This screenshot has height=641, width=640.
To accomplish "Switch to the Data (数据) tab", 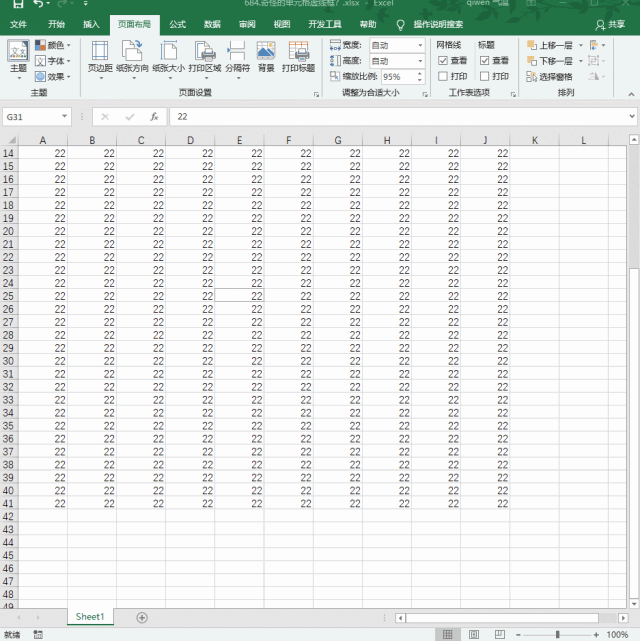I will pyautogui.click(x=212, y=25).
